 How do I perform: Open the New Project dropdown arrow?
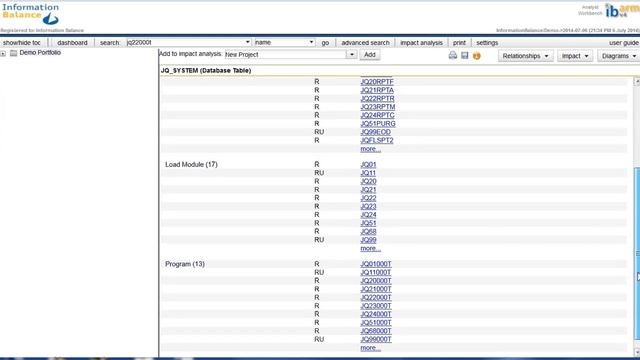pyautogui.click(x=351, y=54)
